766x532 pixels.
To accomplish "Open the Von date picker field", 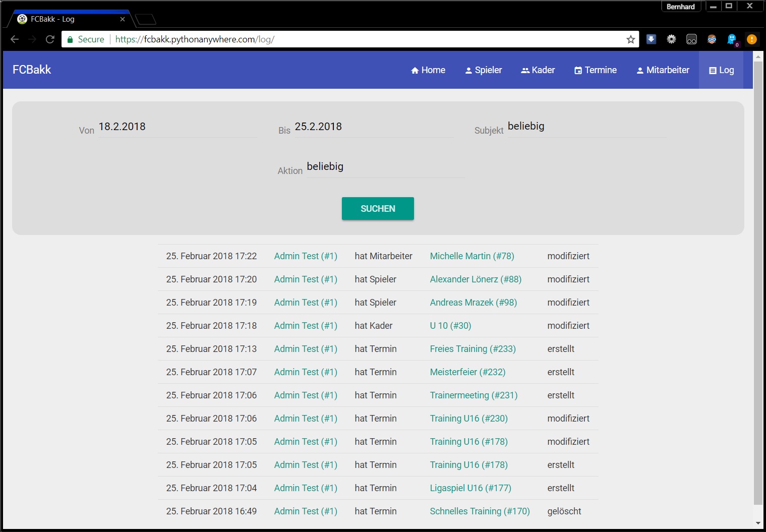I will coord(177,127).
